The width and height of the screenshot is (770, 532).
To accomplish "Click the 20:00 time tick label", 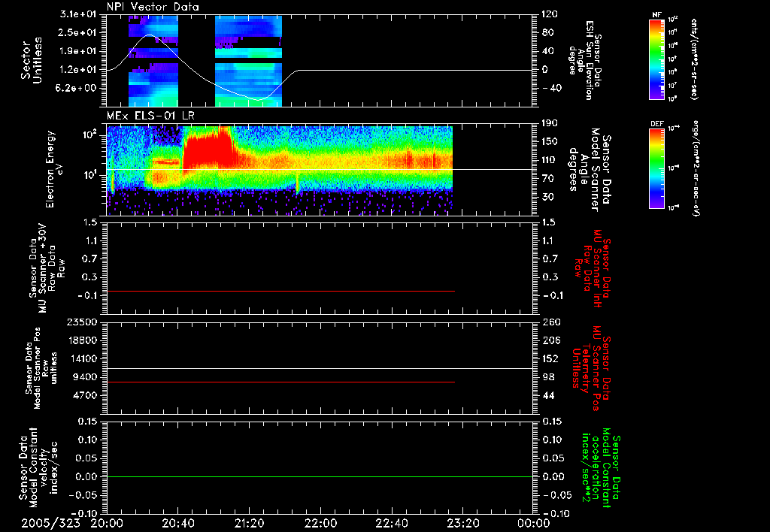I will pyautogui.click(x=107, y=523).
